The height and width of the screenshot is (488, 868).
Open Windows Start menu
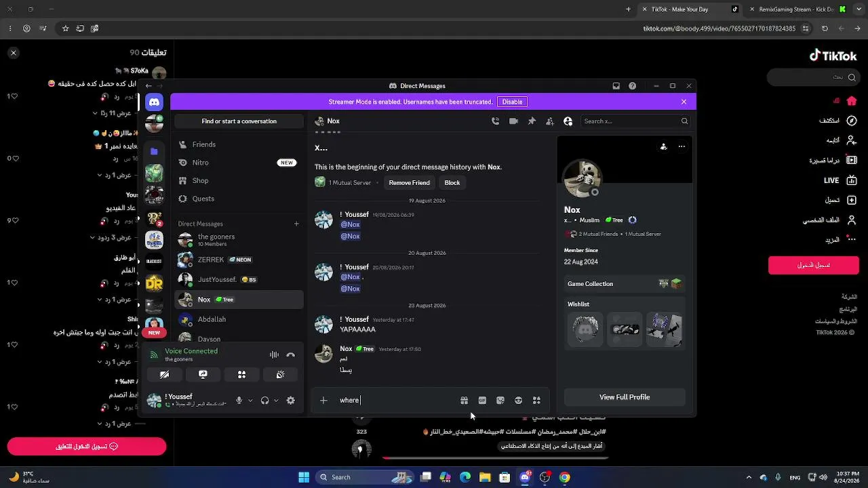tap(304, 477)
